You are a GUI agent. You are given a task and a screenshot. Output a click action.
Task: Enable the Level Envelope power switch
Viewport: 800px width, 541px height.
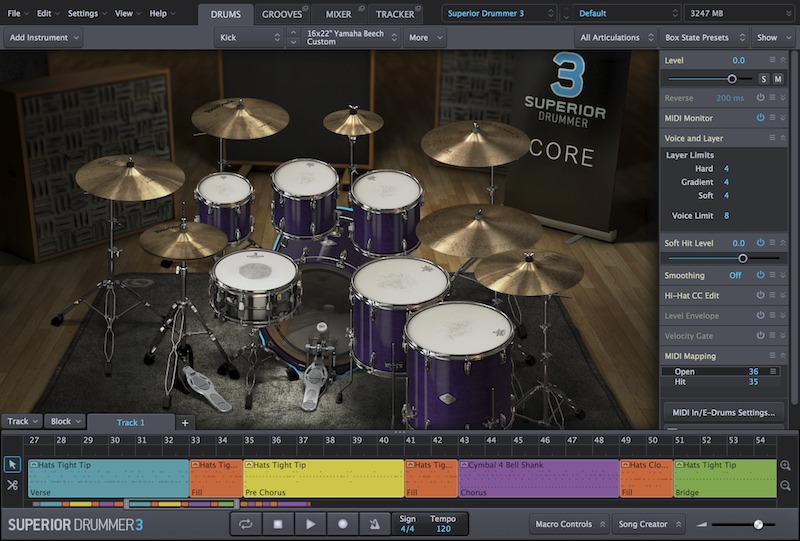tap(760, 315)
